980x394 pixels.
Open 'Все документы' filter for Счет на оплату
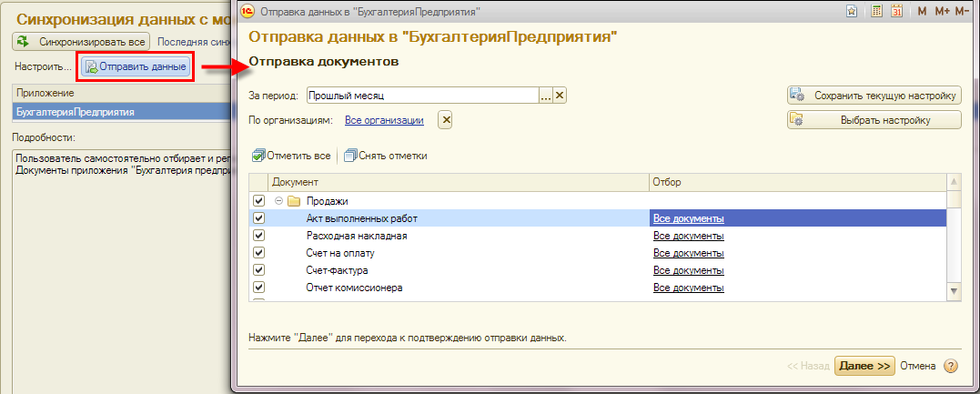(689, 253)
